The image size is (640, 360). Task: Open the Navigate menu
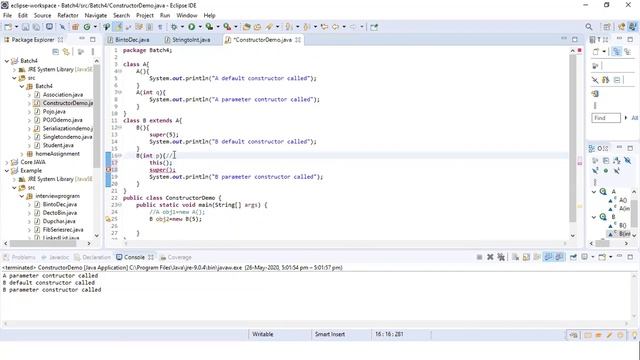click(96, 16)
